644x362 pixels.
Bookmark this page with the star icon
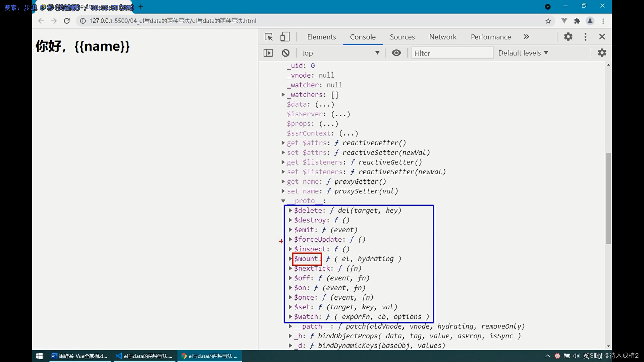click(548, 21)
